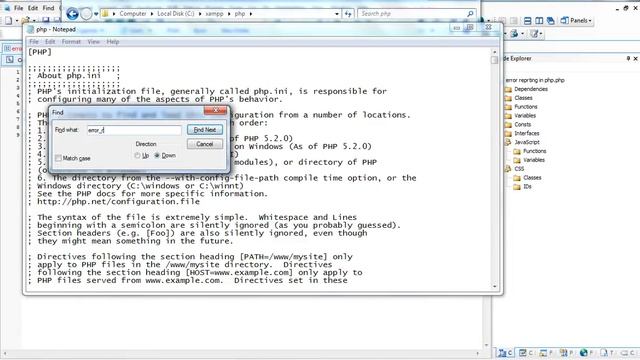Select php in the address breadcrumb
Viewport: 640px width, 360px height.
click(x=240, y=14)
